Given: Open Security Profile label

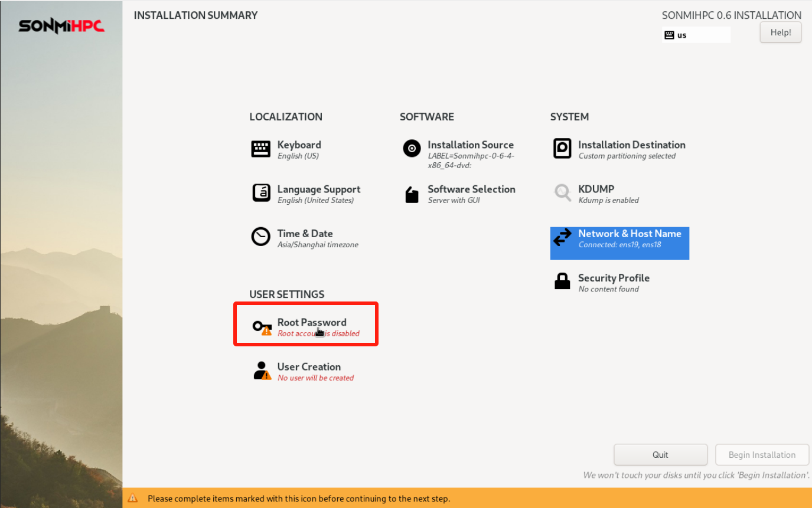Looking at the screenshot, I should (614, 278).
